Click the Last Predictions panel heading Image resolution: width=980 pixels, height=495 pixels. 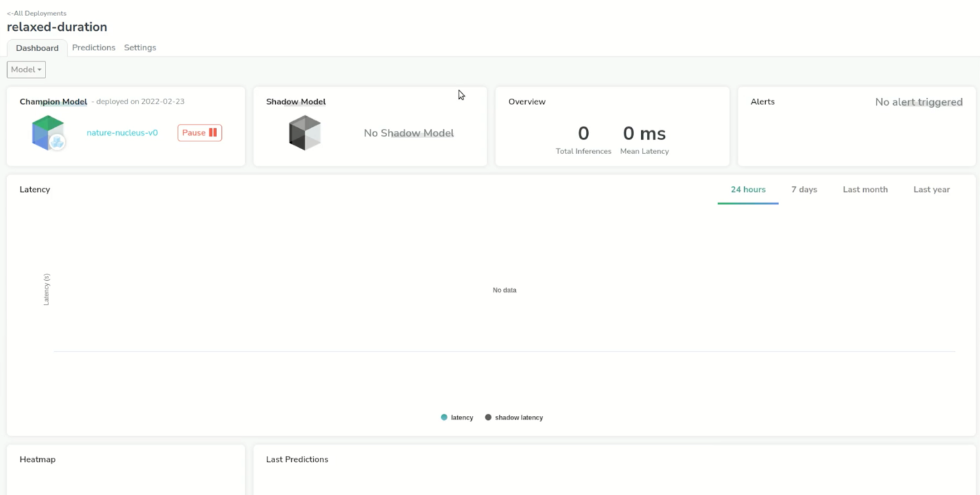[297, 459]
